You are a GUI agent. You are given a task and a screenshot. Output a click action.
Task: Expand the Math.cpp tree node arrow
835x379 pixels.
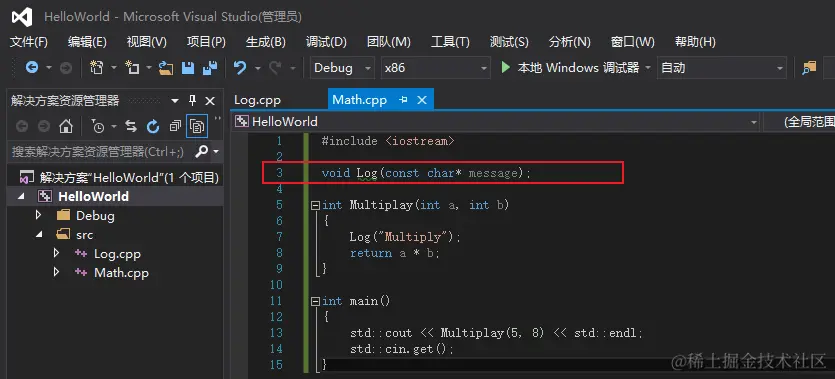(x=56, y=273)
